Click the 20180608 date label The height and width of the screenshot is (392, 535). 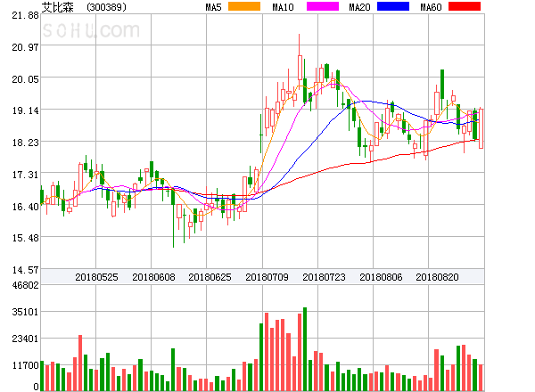click(153, 277)
